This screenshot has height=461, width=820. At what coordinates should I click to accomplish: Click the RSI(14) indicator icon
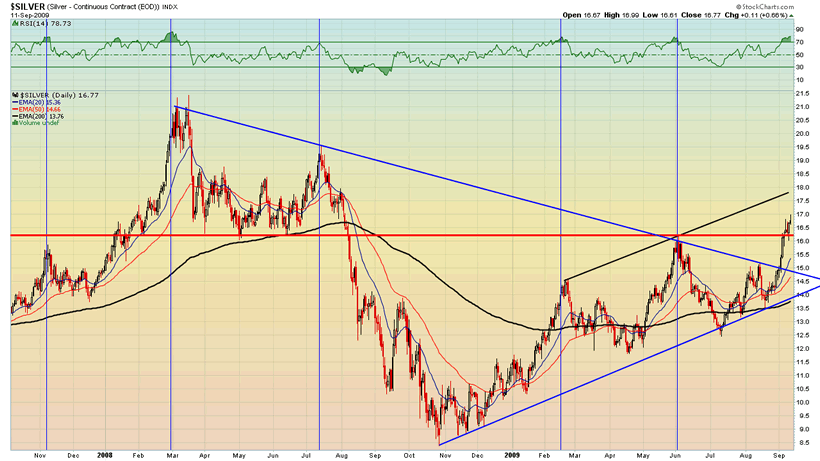pyautogui.click(x=14, y=24)
